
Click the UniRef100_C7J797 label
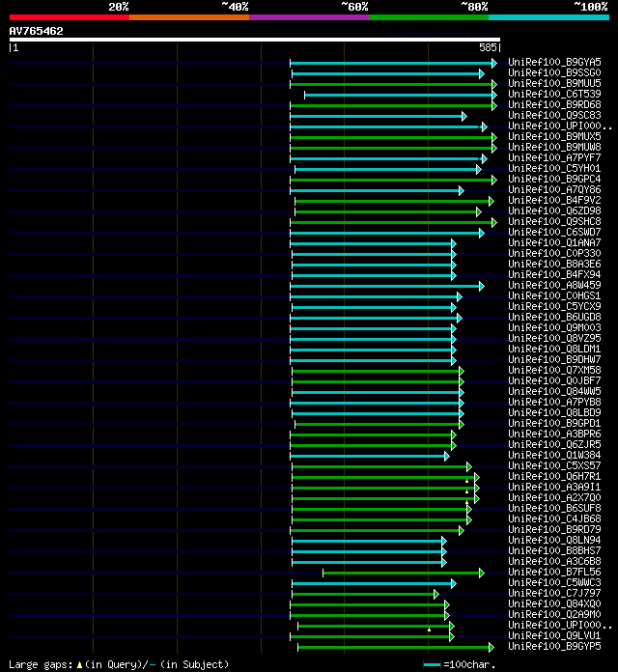(x=554, y=594)
